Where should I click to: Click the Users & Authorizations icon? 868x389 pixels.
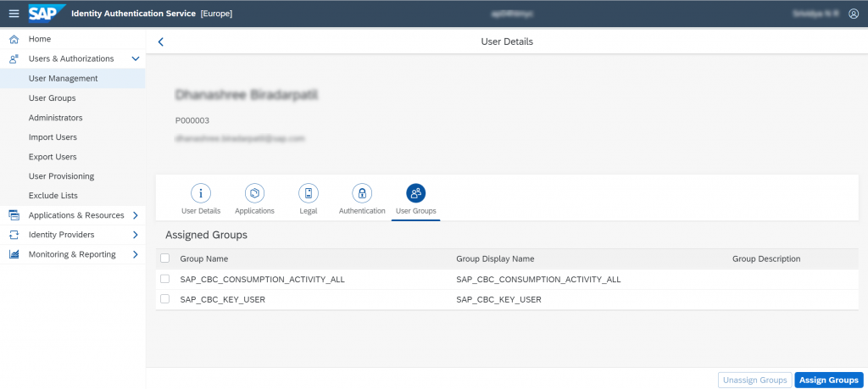[x=14, y=58]
